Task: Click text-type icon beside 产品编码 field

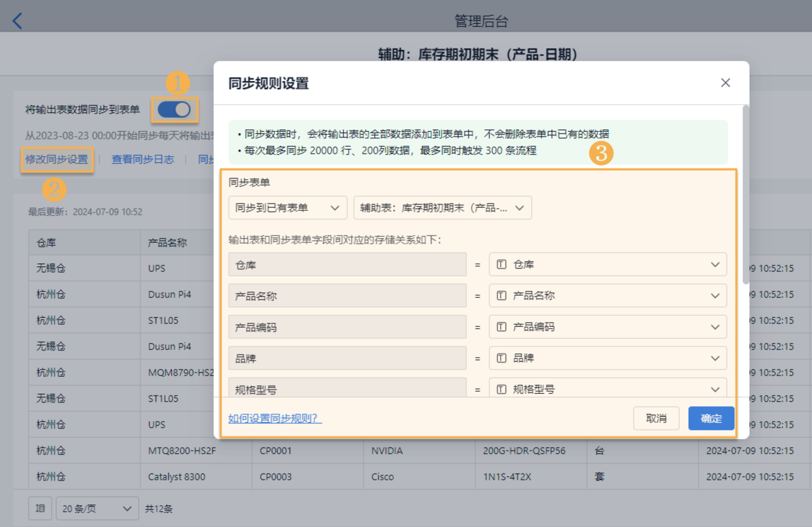Action: pyautogui.click(x=501, y=327)
